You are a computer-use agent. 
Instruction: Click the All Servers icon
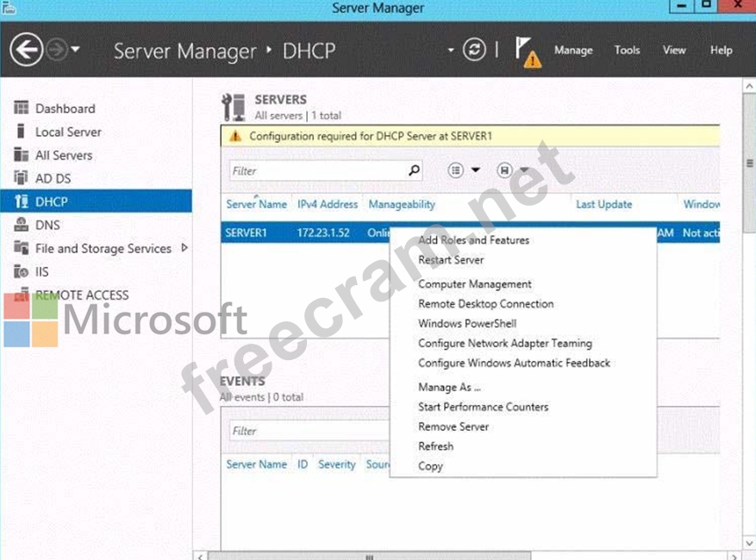[x=22, y=154]
